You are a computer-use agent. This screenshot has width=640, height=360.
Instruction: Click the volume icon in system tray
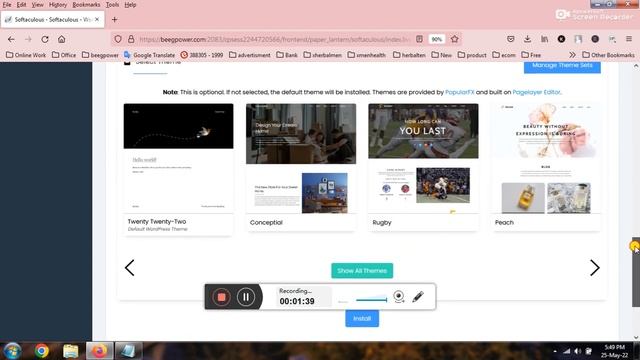578,351
